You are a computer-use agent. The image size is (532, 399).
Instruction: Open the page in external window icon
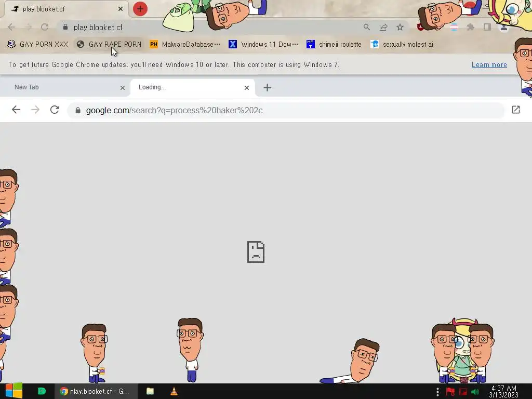pyautogui.click(x=516, y=110)
